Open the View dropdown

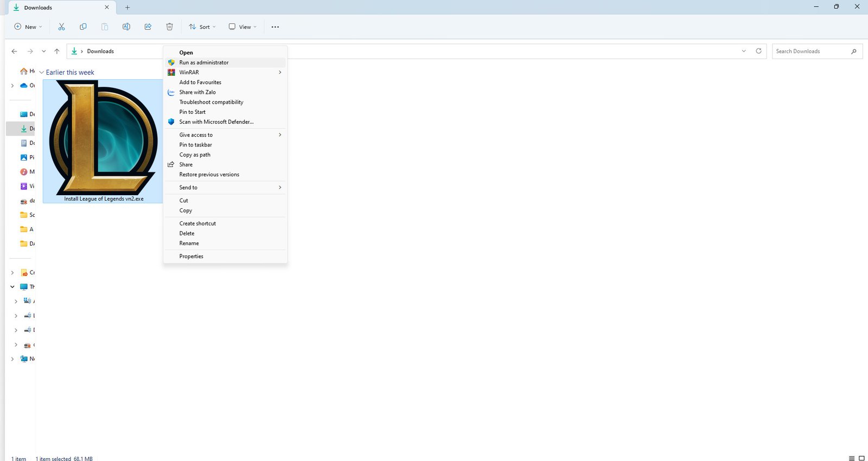click(242, 27)
